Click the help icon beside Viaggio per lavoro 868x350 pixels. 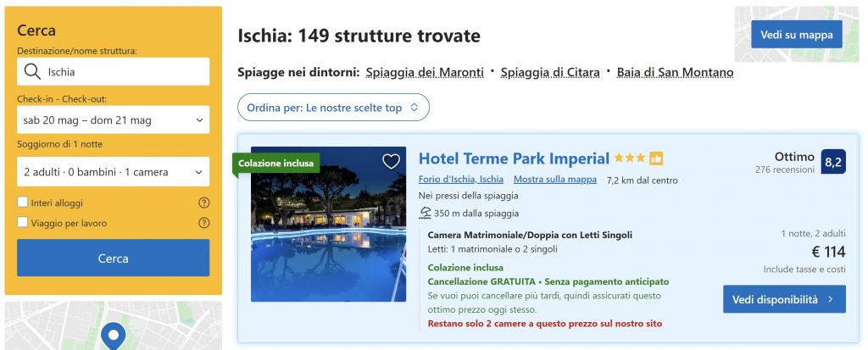203,223
